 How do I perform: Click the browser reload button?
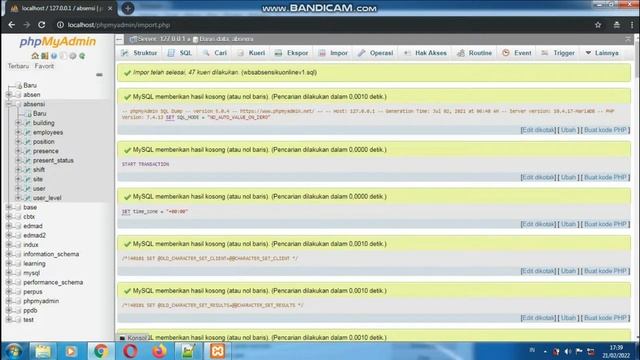point(42,25)
